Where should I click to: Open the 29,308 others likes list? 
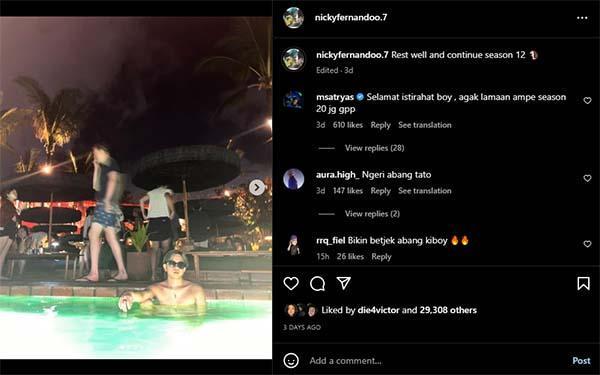448,310
